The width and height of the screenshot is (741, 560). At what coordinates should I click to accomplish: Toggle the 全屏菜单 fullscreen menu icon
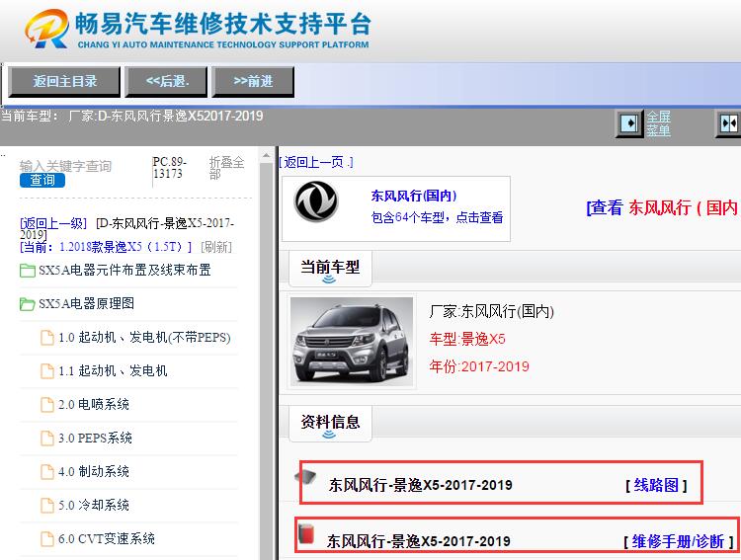629,123
